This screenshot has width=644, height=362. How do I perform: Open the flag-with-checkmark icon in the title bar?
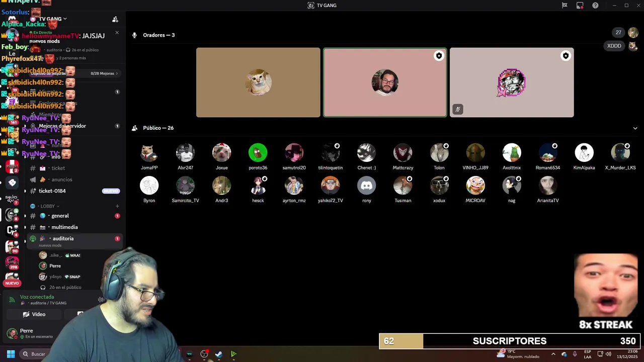[x=565, y=6]
